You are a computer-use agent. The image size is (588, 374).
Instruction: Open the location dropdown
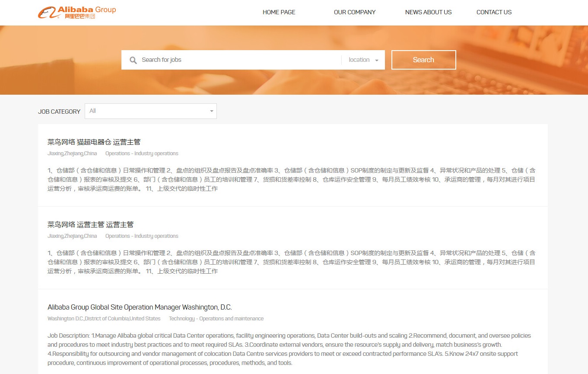(363, 60)
